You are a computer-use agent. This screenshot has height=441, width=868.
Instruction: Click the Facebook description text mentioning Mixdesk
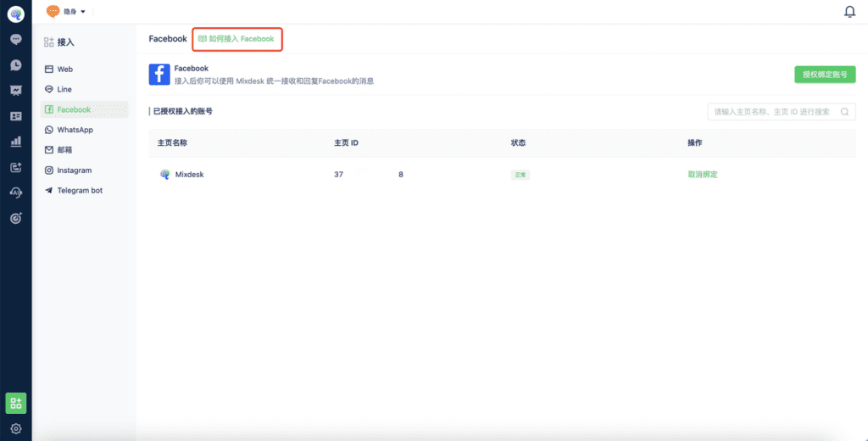274,81
